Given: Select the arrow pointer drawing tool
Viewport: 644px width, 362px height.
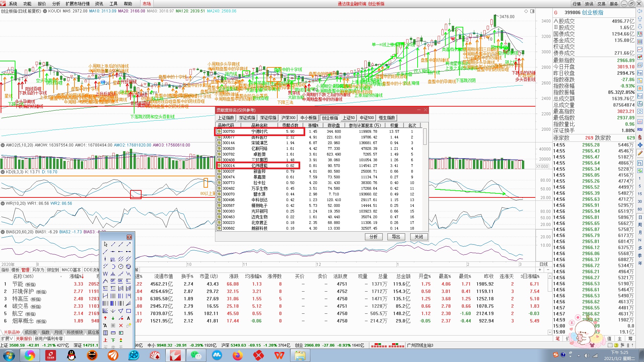Looking at the screenshot, I should click(106, 244).
